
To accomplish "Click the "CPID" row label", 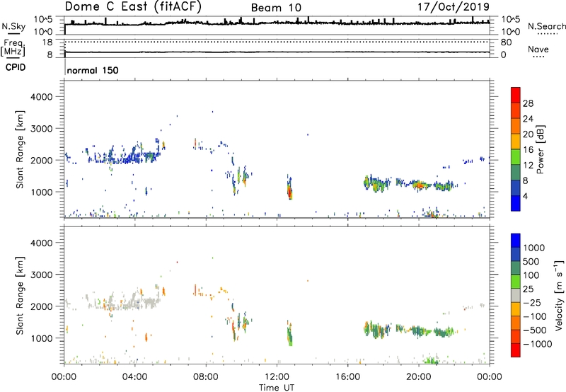I will tap(16, 67).
